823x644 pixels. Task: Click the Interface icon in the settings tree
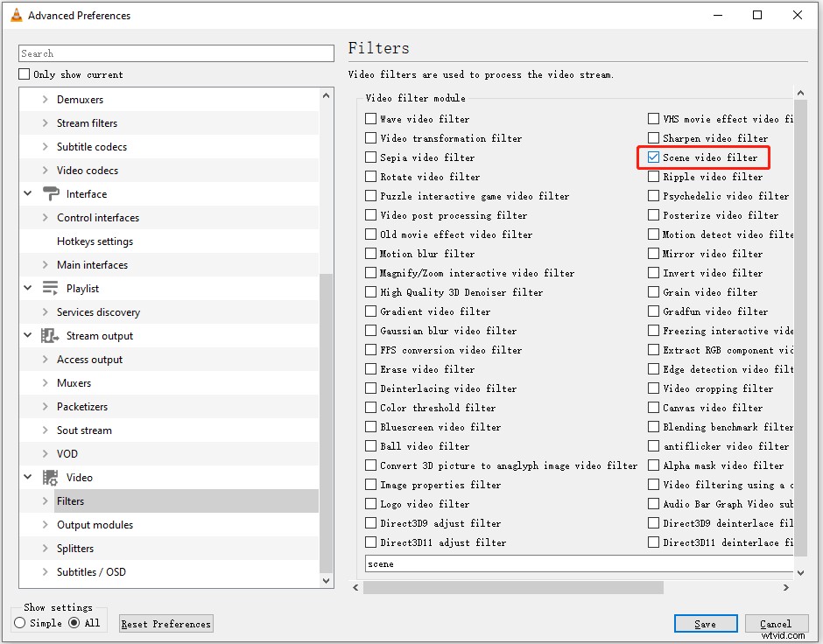pyautogui.click(x=50, y=193)
